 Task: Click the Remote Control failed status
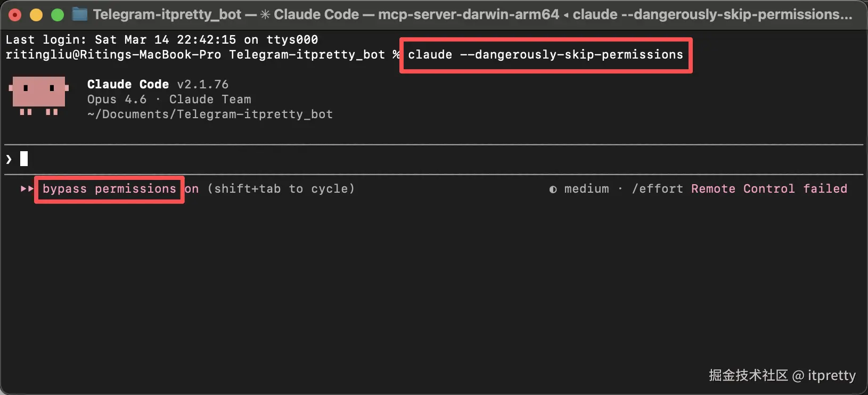(x=769, y=189)
